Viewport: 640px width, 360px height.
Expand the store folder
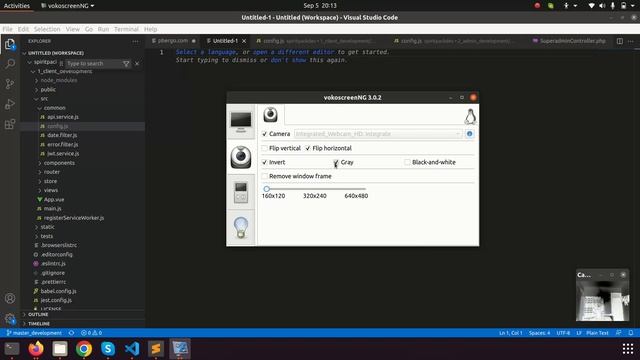(x=50, y=181)
